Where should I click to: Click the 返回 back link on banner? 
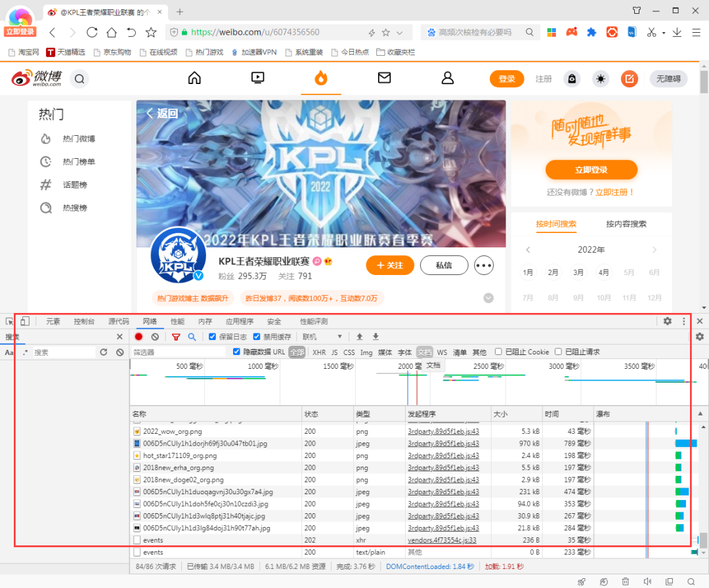point(162,114)
